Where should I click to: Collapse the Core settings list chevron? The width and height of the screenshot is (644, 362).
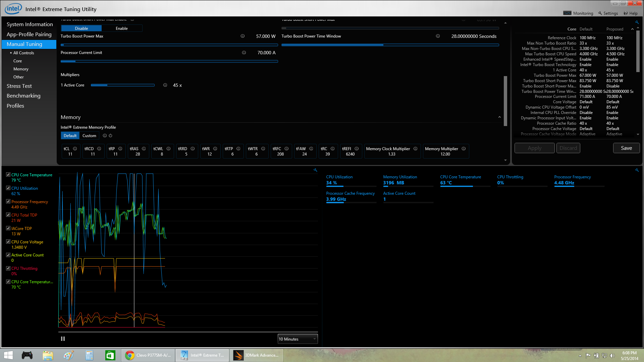[632, 29]
